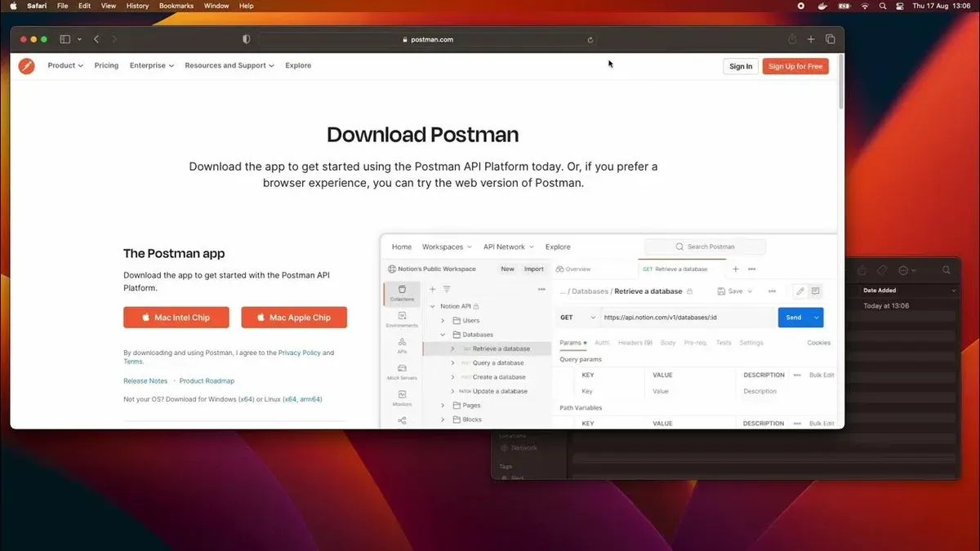Click the privacy shield icon in Safari
This screenshot has height=551, width=980.
[x=247, y=39]
